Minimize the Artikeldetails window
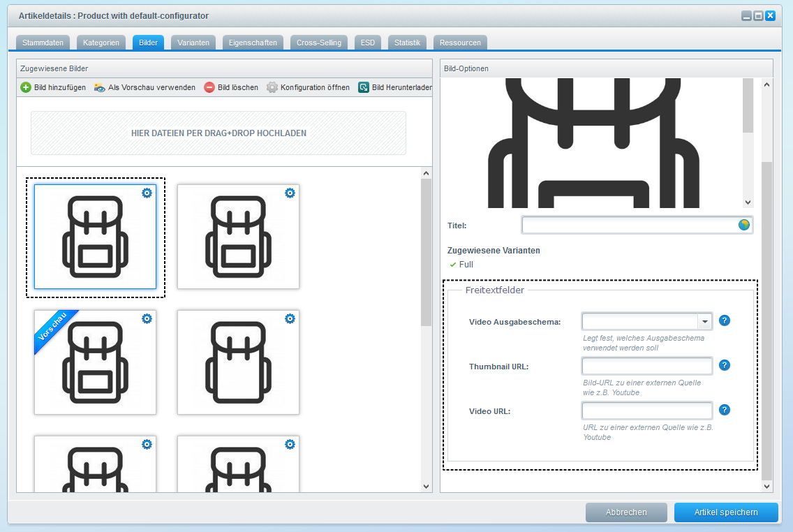Screen dimensions: 793x532 point(746,15)
